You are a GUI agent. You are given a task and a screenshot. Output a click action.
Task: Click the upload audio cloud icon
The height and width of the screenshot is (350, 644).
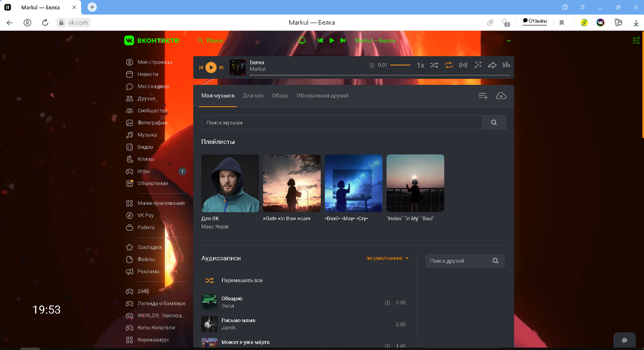[x=501, y=96]
